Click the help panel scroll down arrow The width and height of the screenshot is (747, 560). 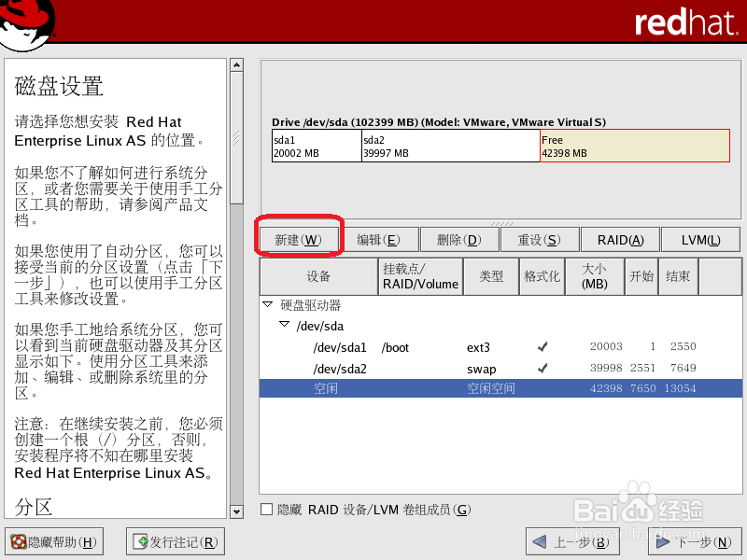(237, 511)
